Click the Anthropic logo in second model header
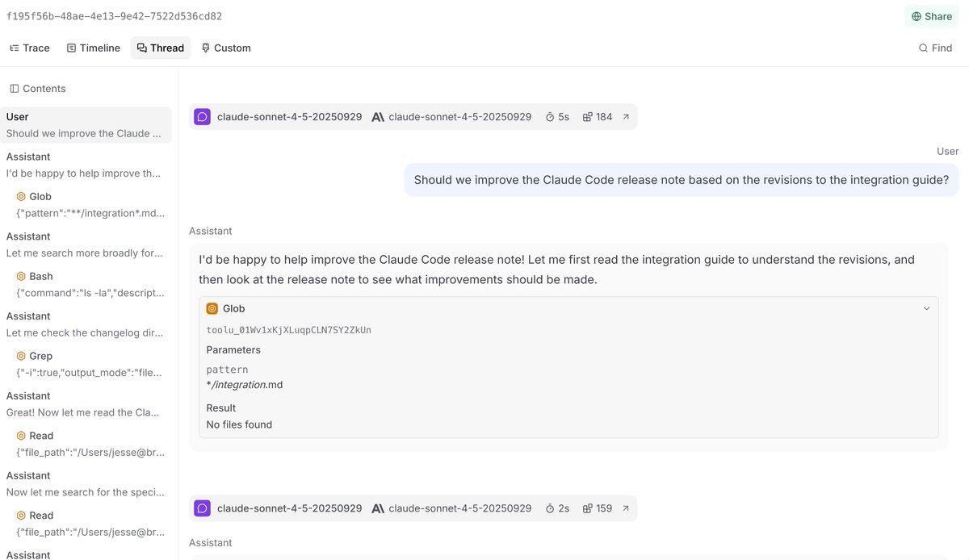 (x=378, y=508)
